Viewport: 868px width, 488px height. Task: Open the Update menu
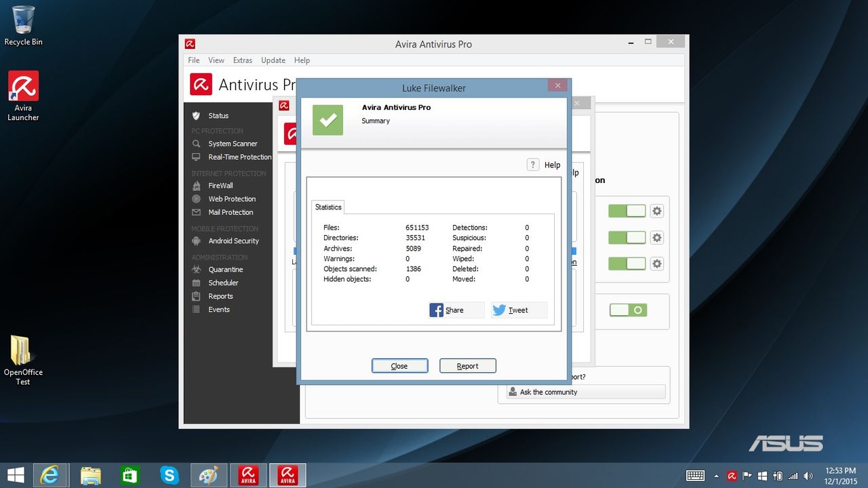click(273, 60)
